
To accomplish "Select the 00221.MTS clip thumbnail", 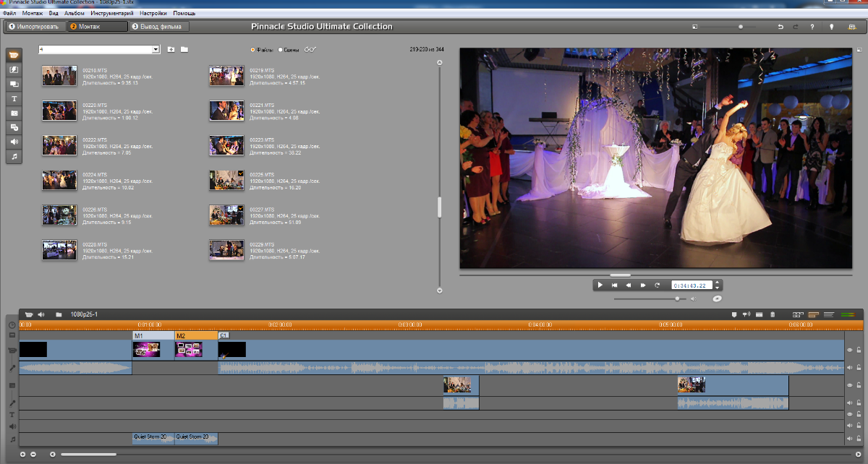I will [x=226, y=110].
